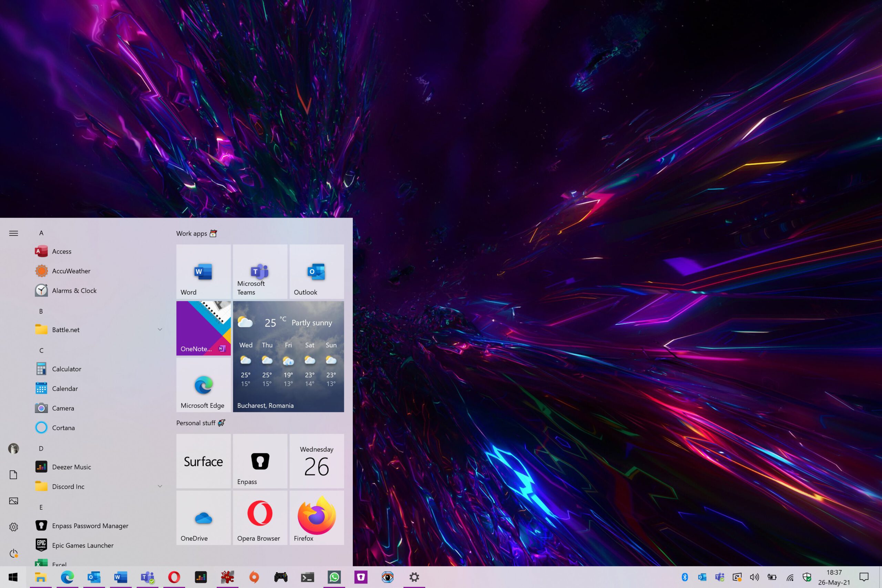Open Outlook from the taskbar

pyautogui.click(x=94, y=577)
